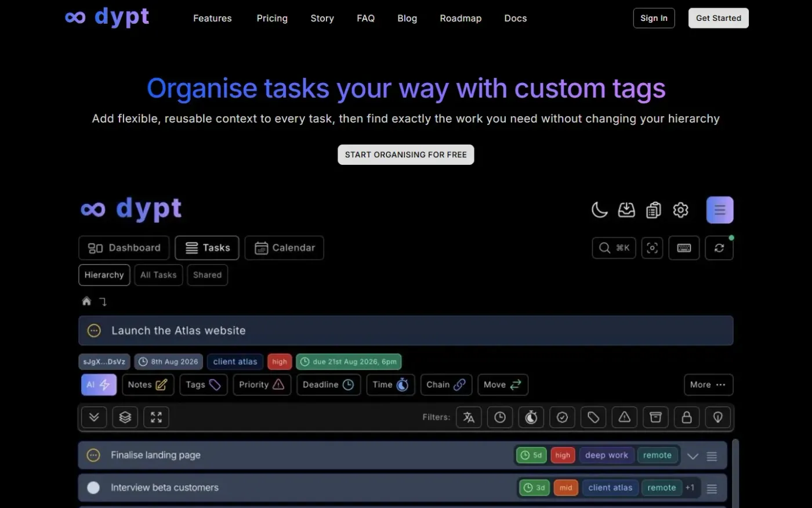Go to the home breadcrumb icon
812x508 pixels.
[86, 301]
